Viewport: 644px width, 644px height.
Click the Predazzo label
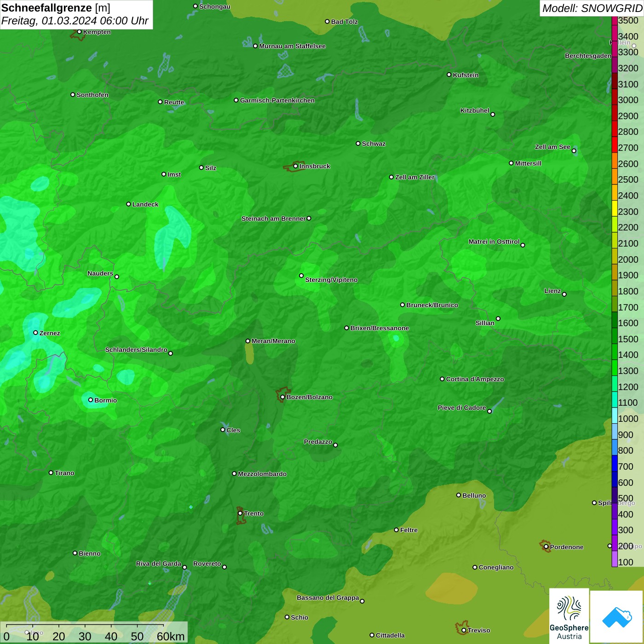click(318, 442)
